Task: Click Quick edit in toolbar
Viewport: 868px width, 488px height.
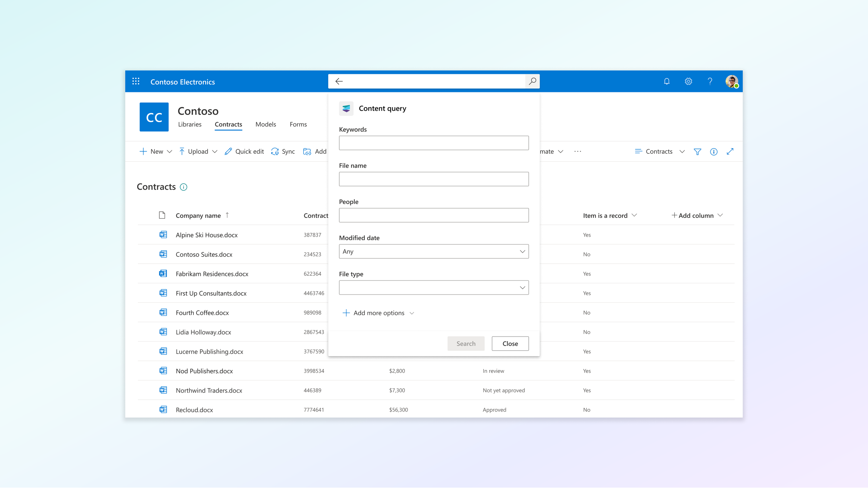Action: point(244,152)
